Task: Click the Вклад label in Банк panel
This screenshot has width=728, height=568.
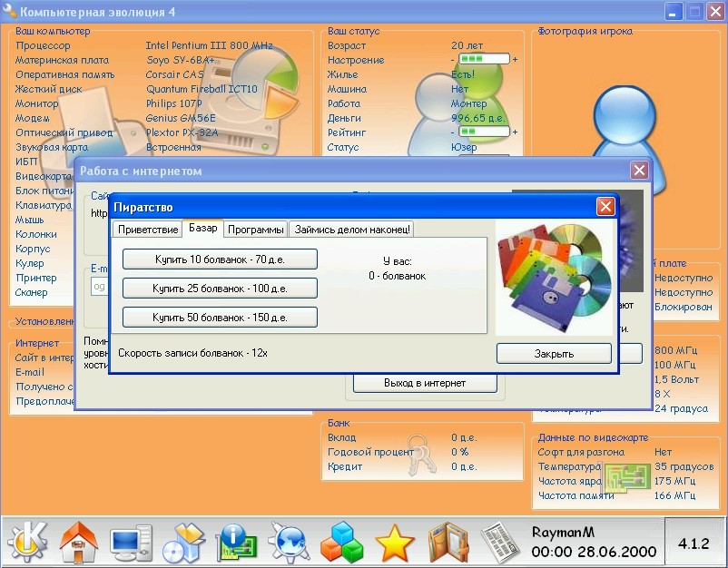Action: click(x=342, y=437)
